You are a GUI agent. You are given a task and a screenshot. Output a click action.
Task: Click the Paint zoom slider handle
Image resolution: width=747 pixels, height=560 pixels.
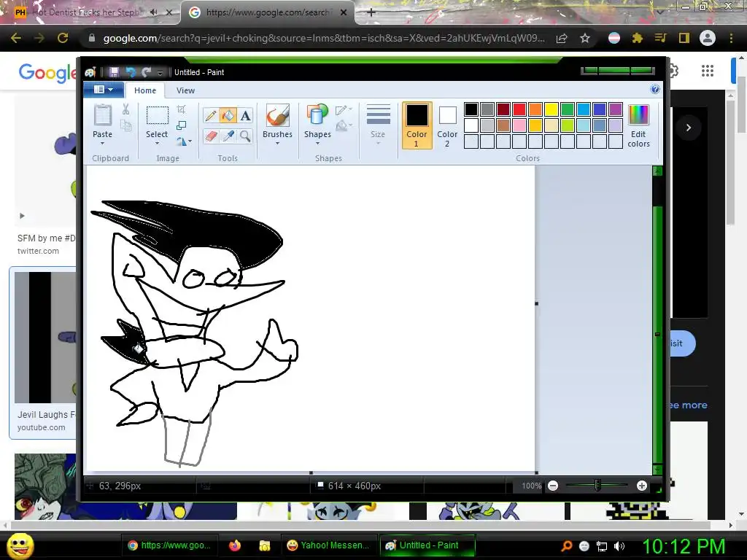click(x=597, y=486)
